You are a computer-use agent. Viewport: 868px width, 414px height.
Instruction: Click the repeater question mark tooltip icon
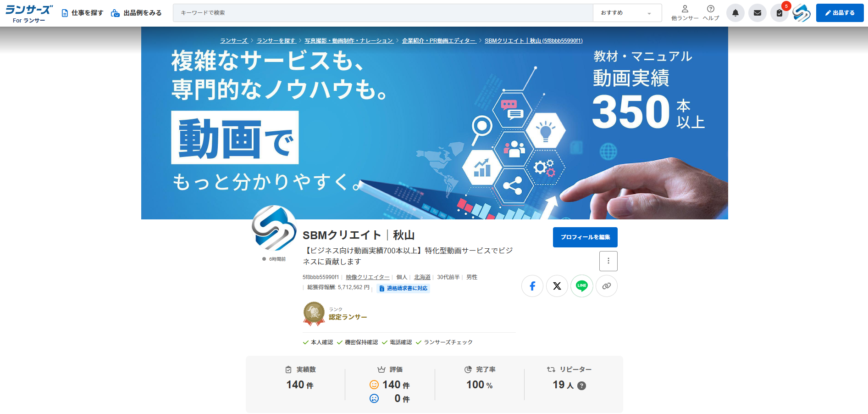[581, 386]
